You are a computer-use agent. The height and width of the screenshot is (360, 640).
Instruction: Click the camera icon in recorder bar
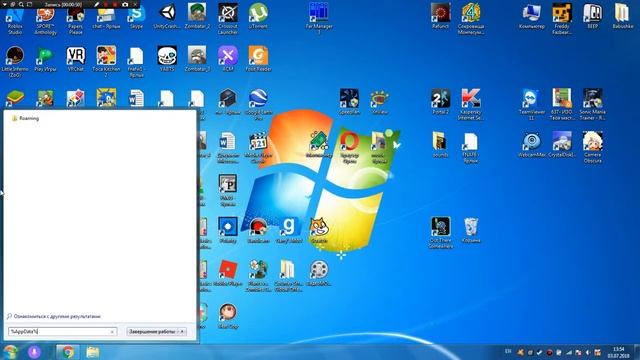click(125, 4)
